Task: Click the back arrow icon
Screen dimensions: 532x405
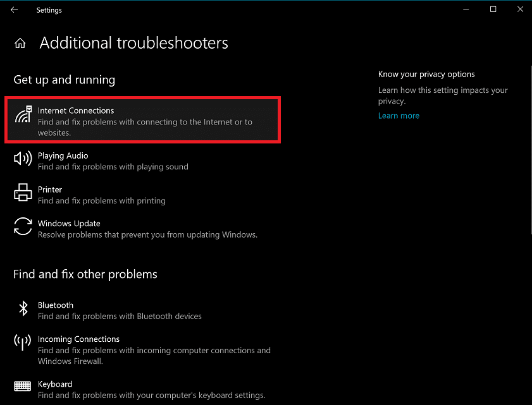Action: [x=14, y=10]
